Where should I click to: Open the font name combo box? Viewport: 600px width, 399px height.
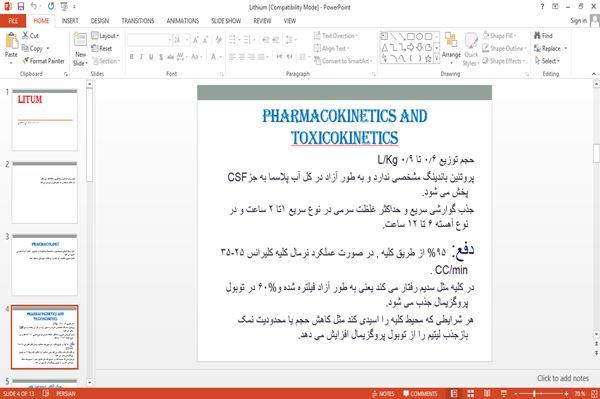coord(149,40)
